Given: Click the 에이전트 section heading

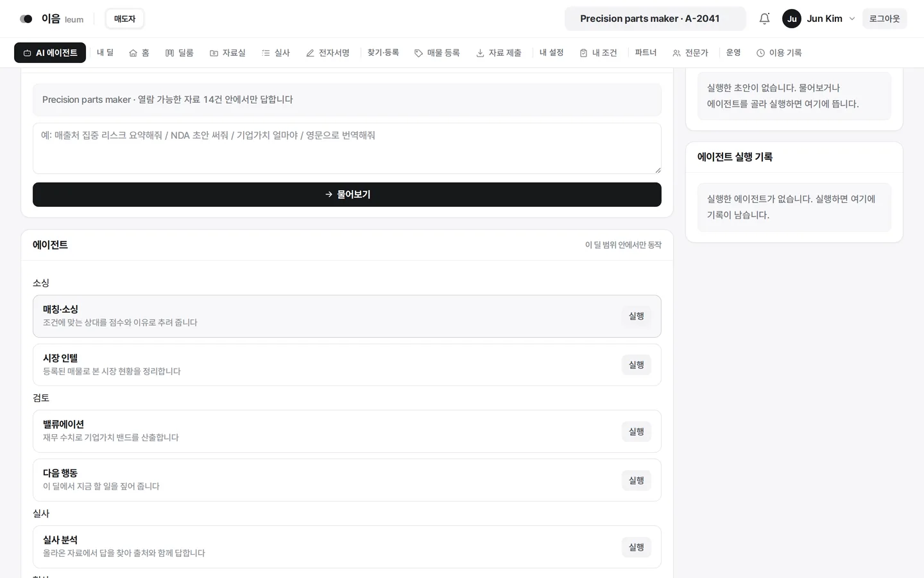Looking at the screenshot, I should 50,245.
